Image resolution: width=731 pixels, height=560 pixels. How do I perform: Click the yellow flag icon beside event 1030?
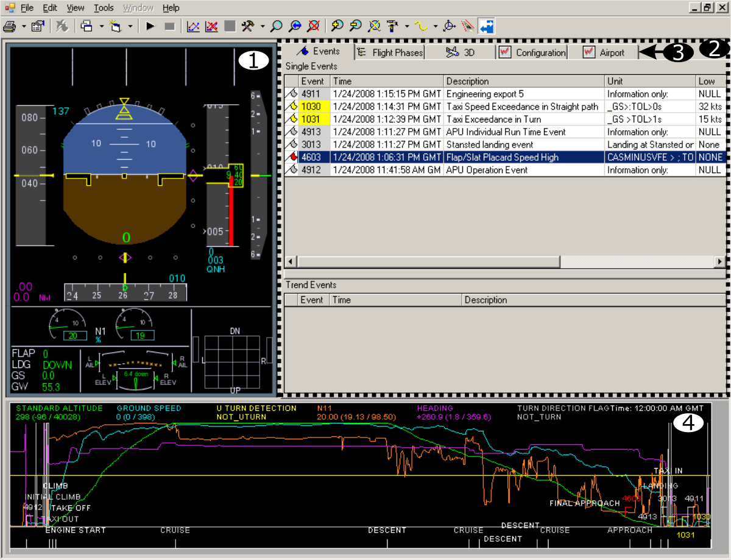click(292, 107)
